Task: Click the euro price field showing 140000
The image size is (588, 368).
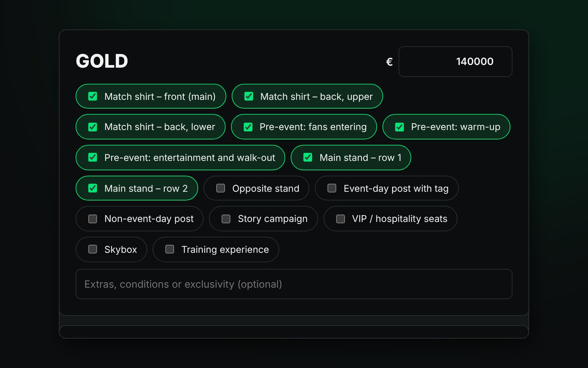Action: pos(455,61)
